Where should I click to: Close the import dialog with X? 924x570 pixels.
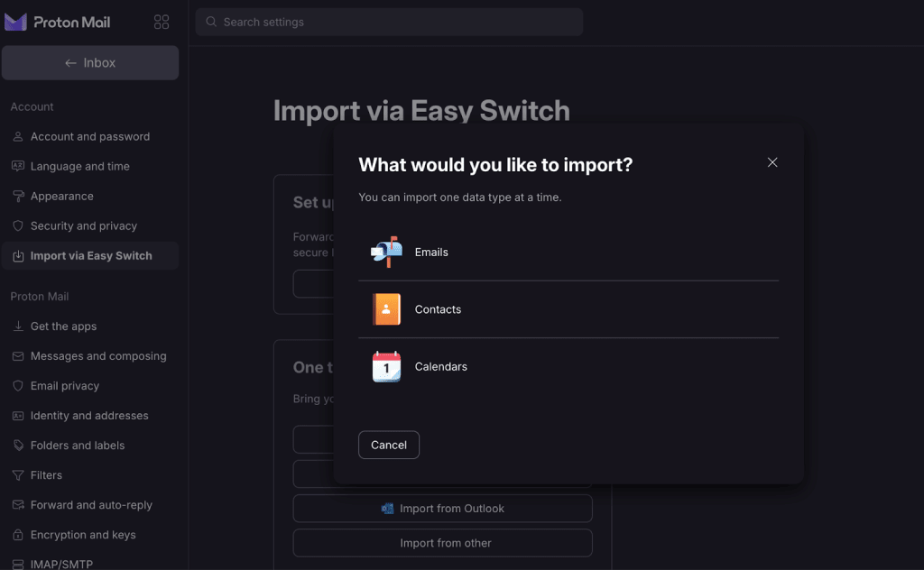pyautogui.click(x=772, y=162)
